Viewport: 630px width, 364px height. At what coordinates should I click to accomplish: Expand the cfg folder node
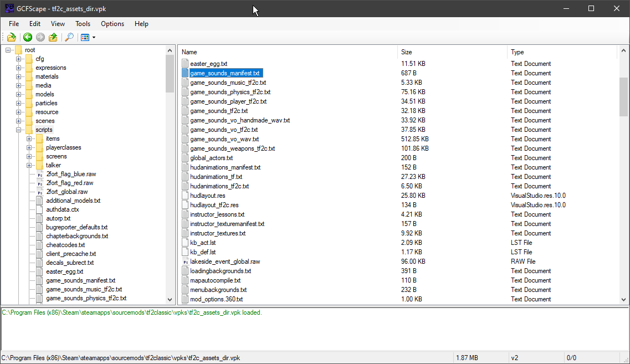(x=18, y=59)
